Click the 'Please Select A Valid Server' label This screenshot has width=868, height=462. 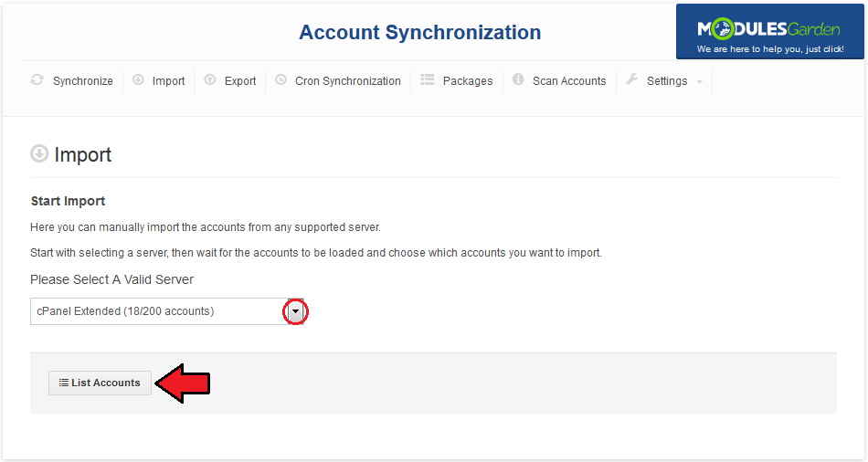pos(111,279)
